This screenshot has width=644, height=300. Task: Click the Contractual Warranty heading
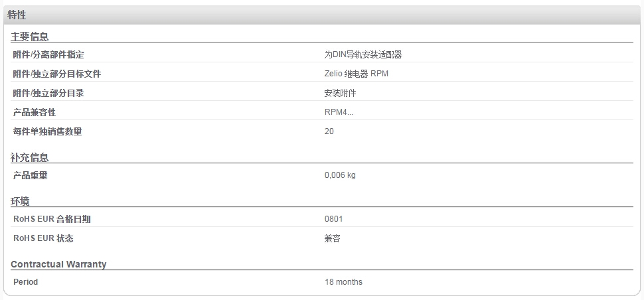coord(58,264)
